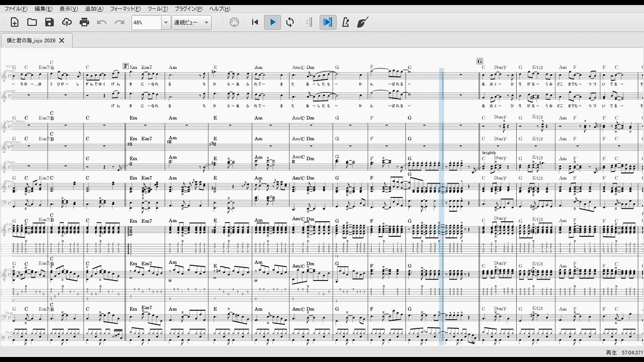The width and height of the screenshot is (644, 362).
Task: Click rehearsal mark F in the score
Action: [126, 66]
